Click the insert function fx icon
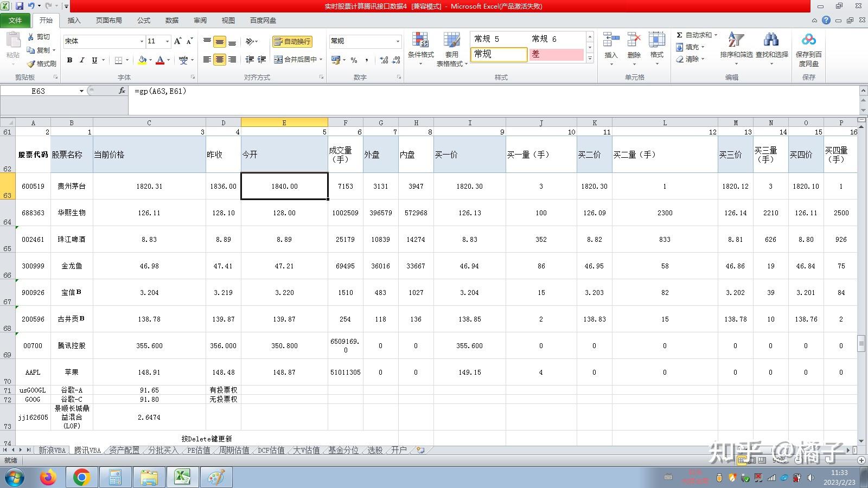This screenshot has width=868, height=488. [x=122, y=91]
